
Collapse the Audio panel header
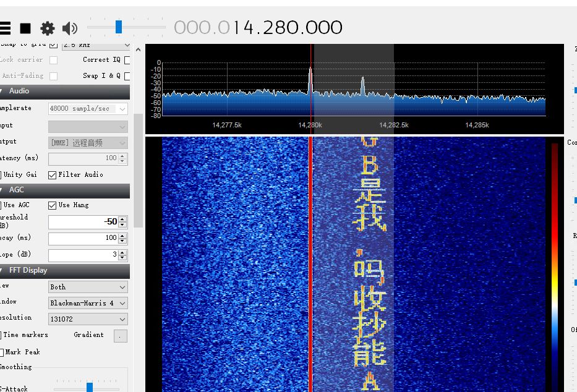click(x=65, y=91)
